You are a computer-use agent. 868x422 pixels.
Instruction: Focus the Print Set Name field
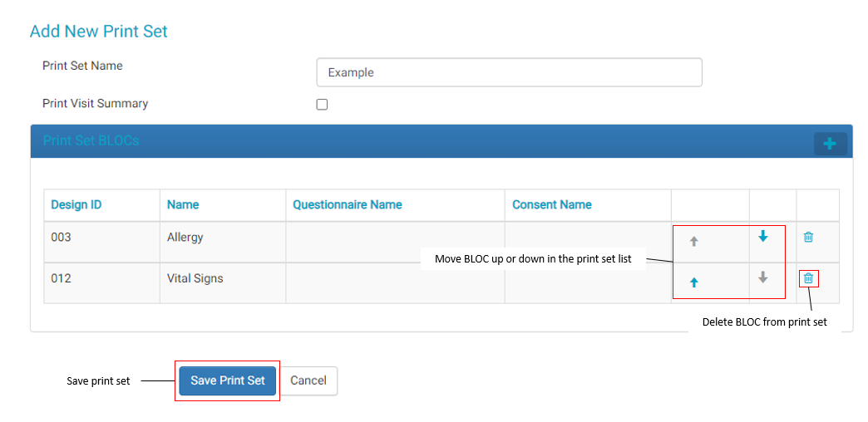[x=509, y=72]
